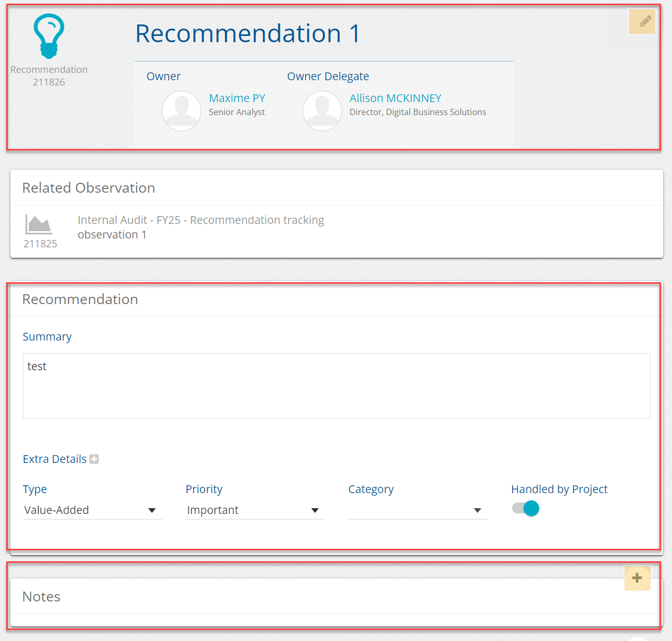Image resolution: width=672 pixels, height=641 pixels.
Task: Click the Extra Details label
Action: (x=55, y=459)
